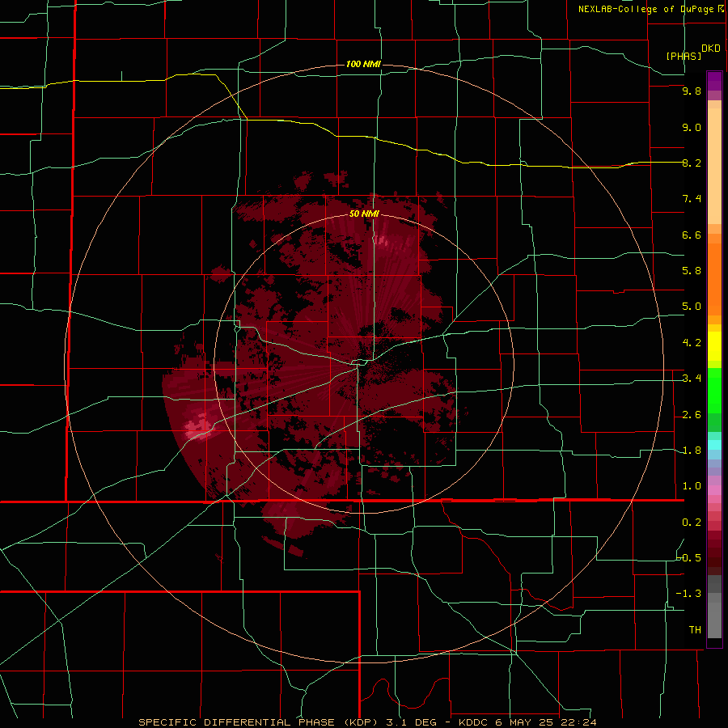Select the 9.8 scale label
728x728 pixels.
coord(692,91)
